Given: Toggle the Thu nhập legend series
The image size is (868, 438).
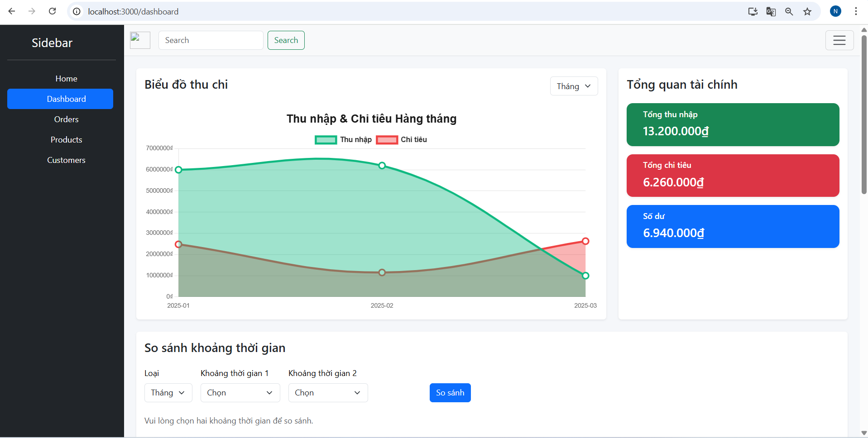Looking at the screenshot, I should (343, 140).
